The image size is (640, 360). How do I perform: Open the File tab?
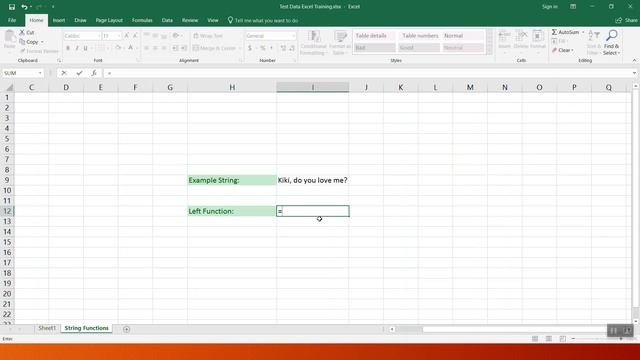click(x=12, y=20)
